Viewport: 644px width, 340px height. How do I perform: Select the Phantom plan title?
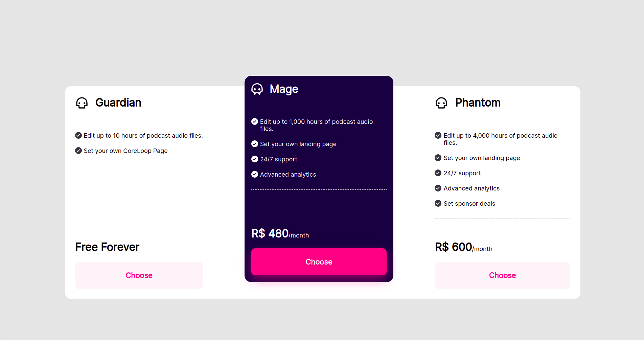point(478,103)
